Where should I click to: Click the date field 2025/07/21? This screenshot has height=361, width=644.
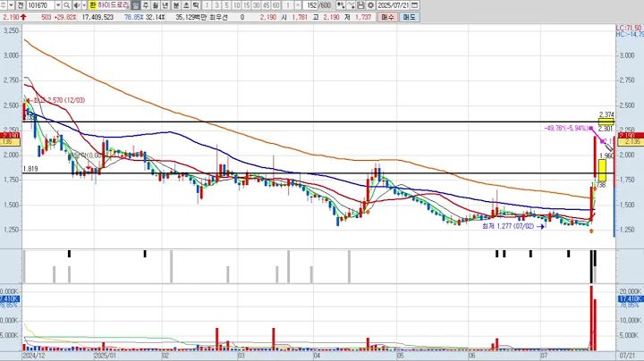tap(394, 5)
